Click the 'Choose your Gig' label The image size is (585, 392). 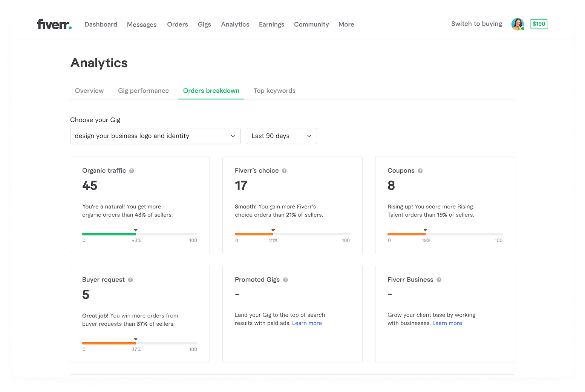95,120
